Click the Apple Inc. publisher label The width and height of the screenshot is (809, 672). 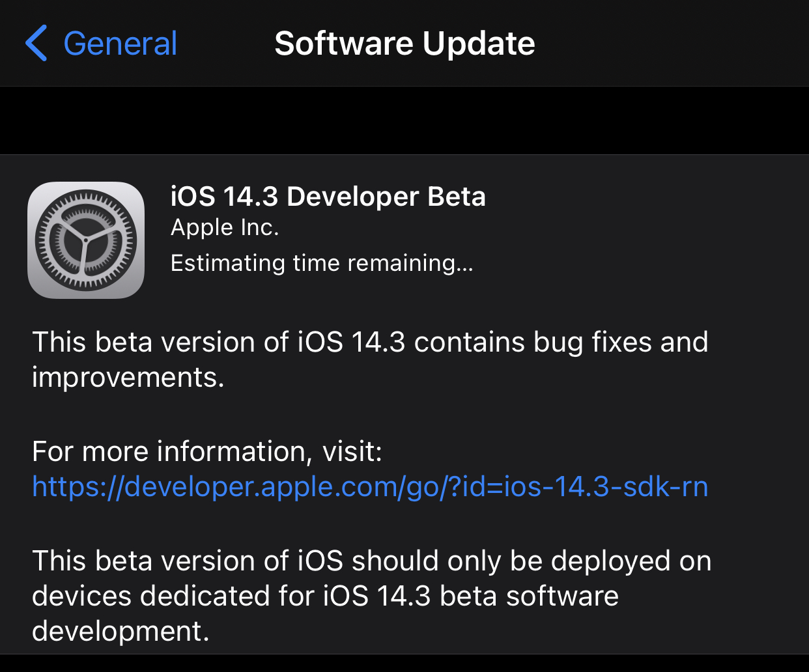(x=225, y=227)
